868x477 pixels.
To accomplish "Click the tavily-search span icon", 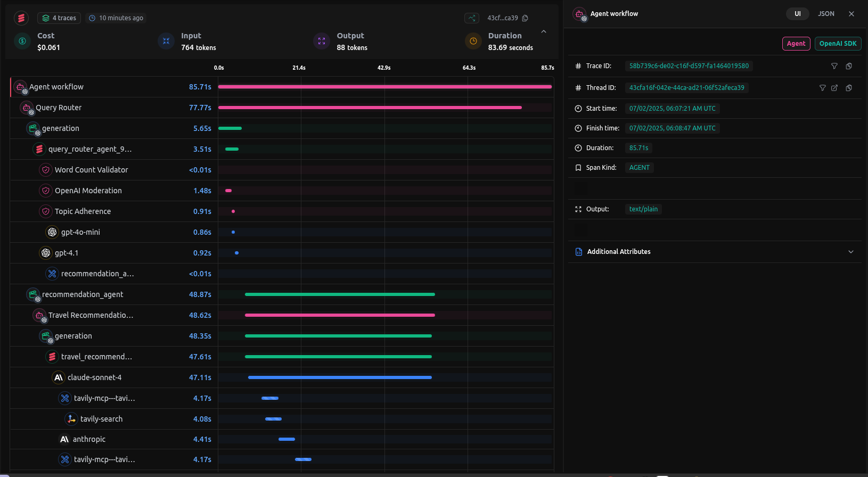I will (71, 419).
